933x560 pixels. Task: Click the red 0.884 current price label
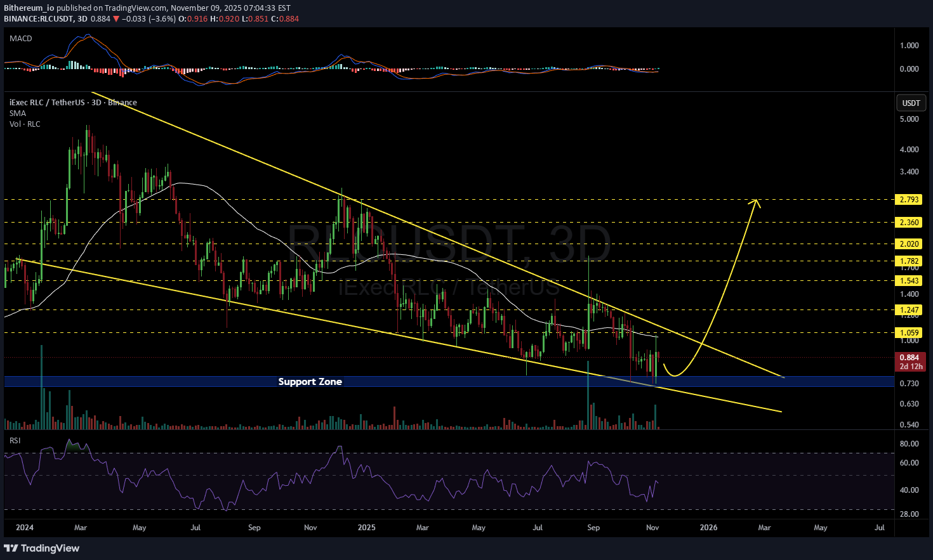[x=910, y=358]
